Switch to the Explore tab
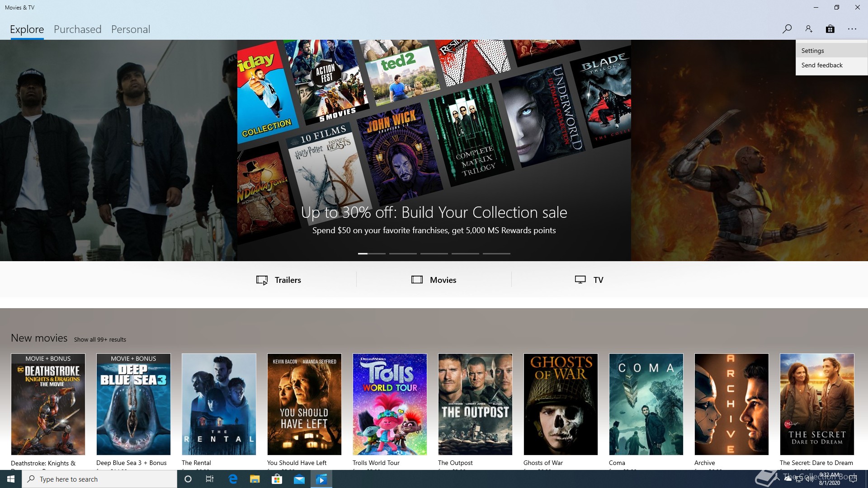The width and height of the screenshot is (868, 488). 27,29
